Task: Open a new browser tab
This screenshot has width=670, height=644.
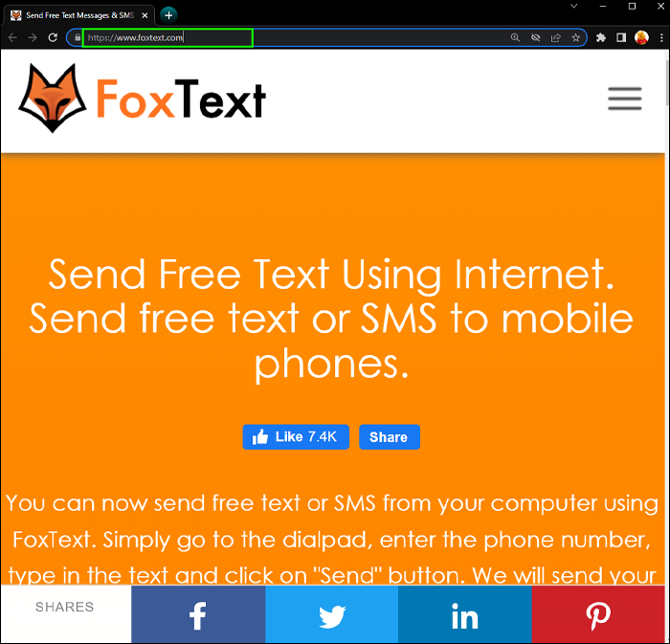Action: click(168, 15)
